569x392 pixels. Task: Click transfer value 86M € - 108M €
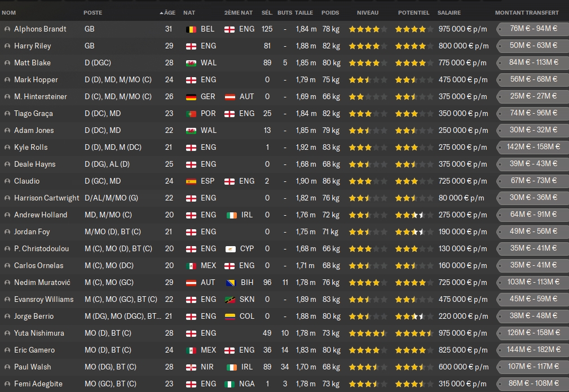pyautogui.click(x=533, y=384)
